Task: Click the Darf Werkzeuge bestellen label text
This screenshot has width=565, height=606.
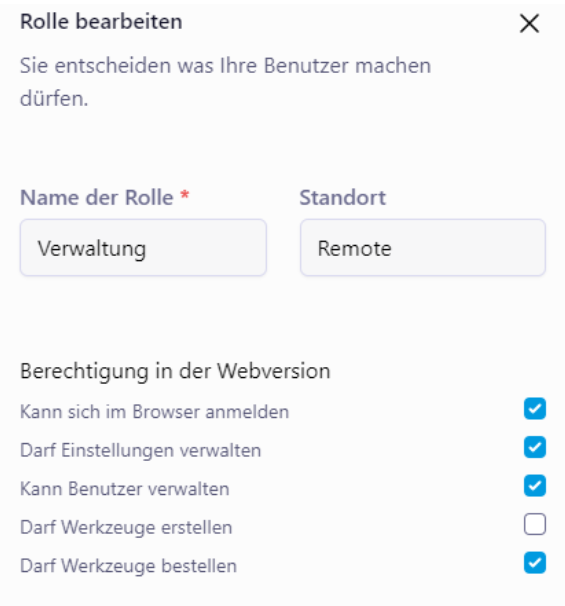Action: (129, 566)
